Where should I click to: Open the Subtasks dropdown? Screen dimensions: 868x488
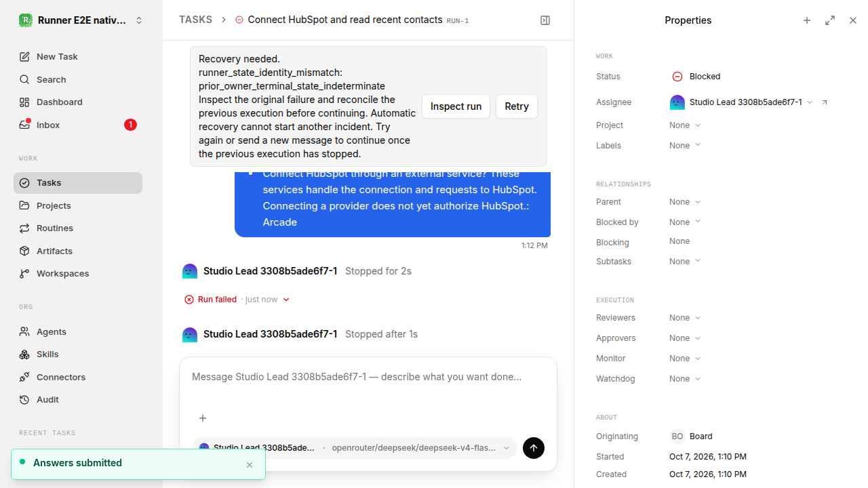685,262
